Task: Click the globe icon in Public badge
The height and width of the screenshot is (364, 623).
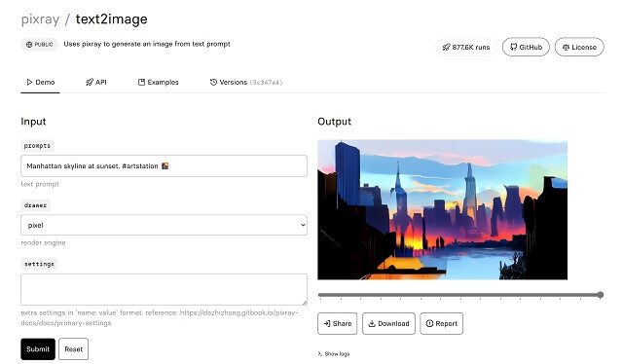Action: click(29, 44)
